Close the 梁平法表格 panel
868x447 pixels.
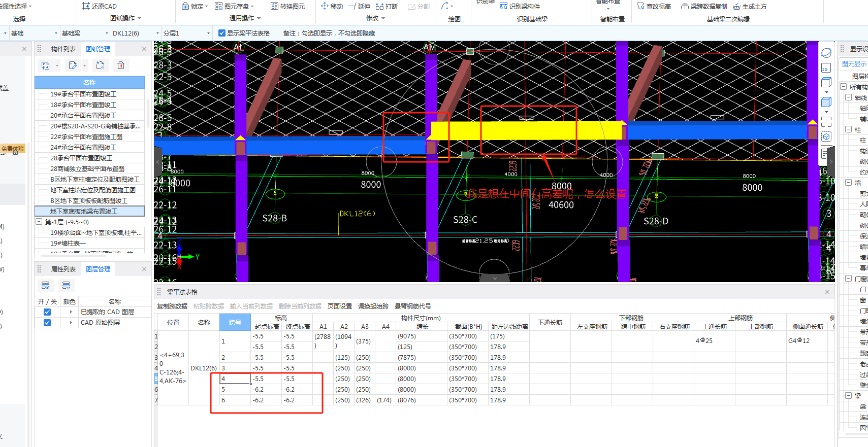(827, 292)
